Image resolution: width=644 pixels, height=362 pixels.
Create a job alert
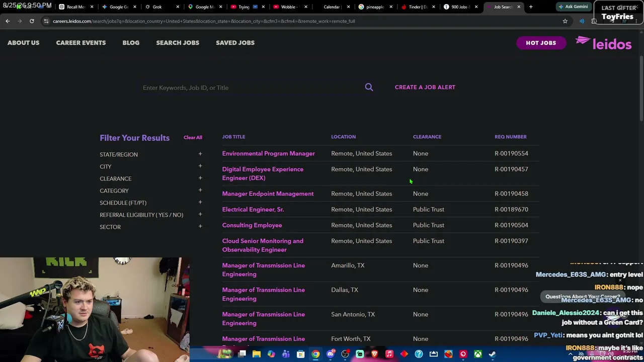pos(425,87)
